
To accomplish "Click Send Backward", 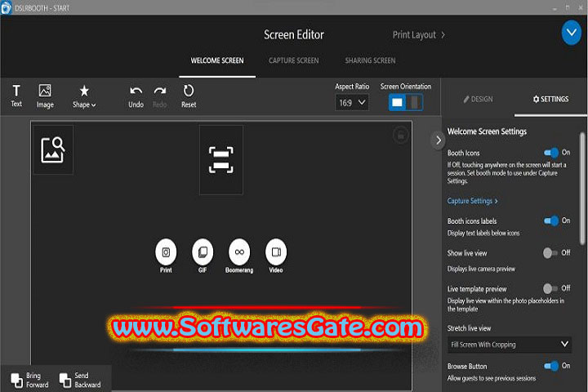I will pos(80,380).
